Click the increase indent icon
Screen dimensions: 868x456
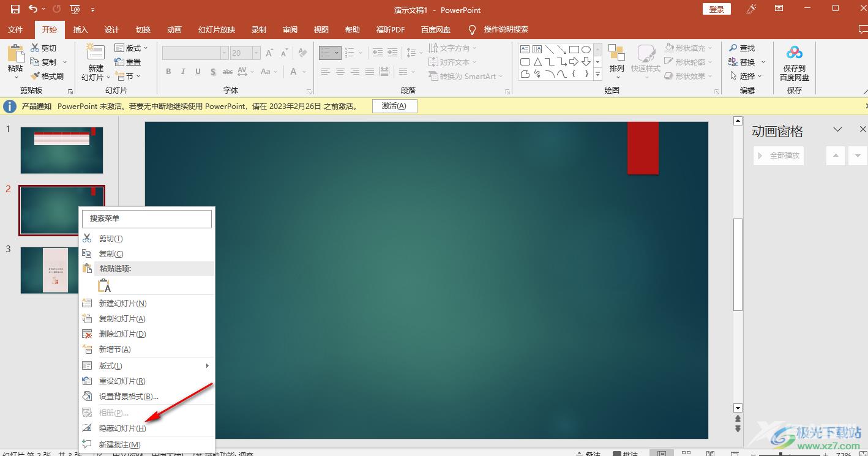[x=392, y=53]
